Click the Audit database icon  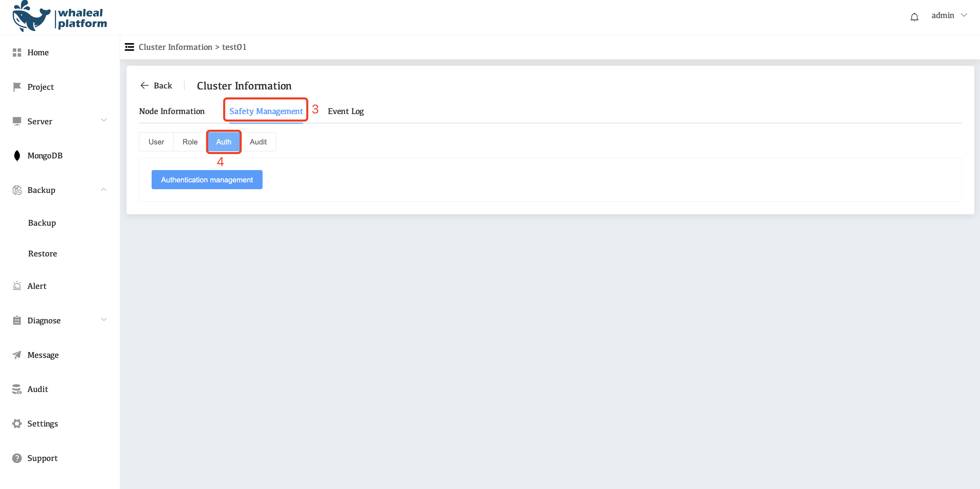(x=17, y=389)
